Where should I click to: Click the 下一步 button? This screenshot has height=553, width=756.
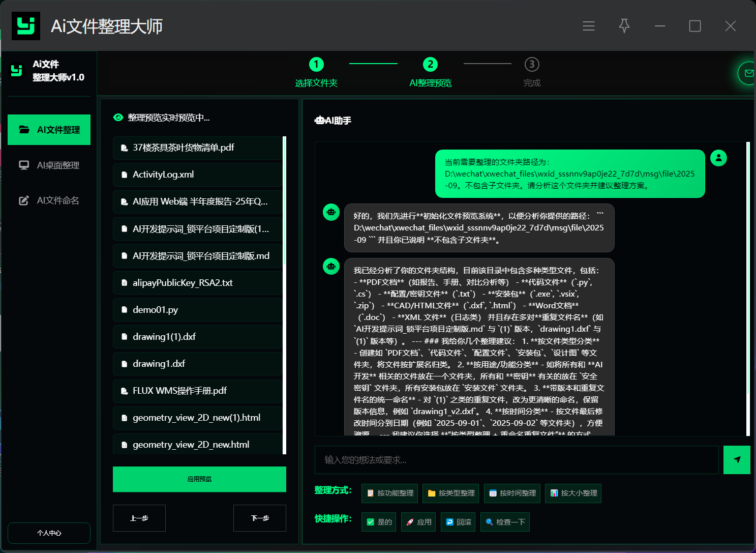click(x=260, y=518)
